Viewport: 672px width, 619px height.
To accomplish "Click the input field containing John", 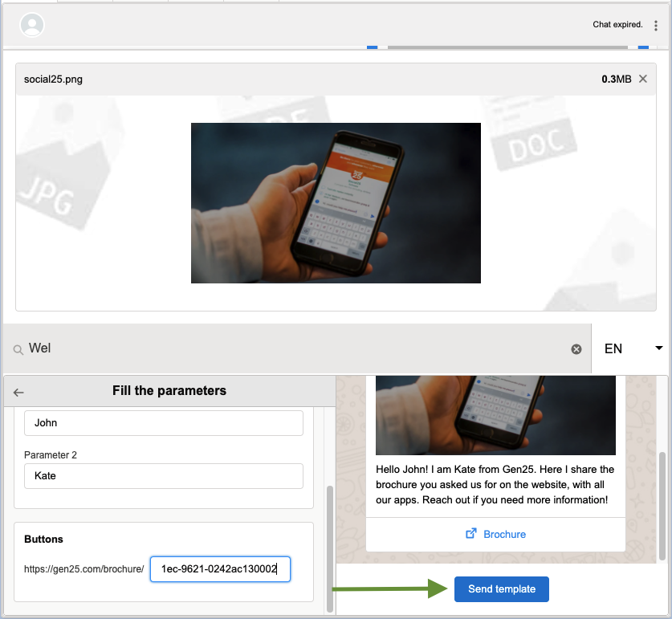I will [164, 423].
